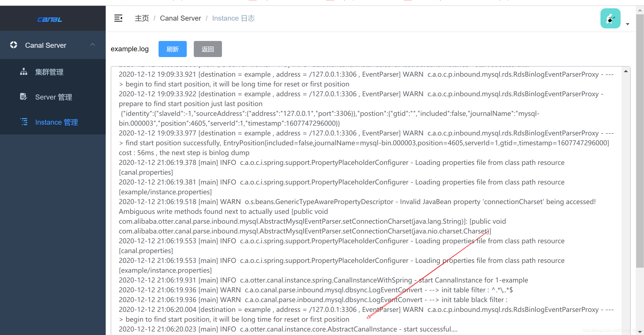Screen dimensions: 644x335
Task: Click the Canal Server breadcrumb
Action: [x=180, y=18]
